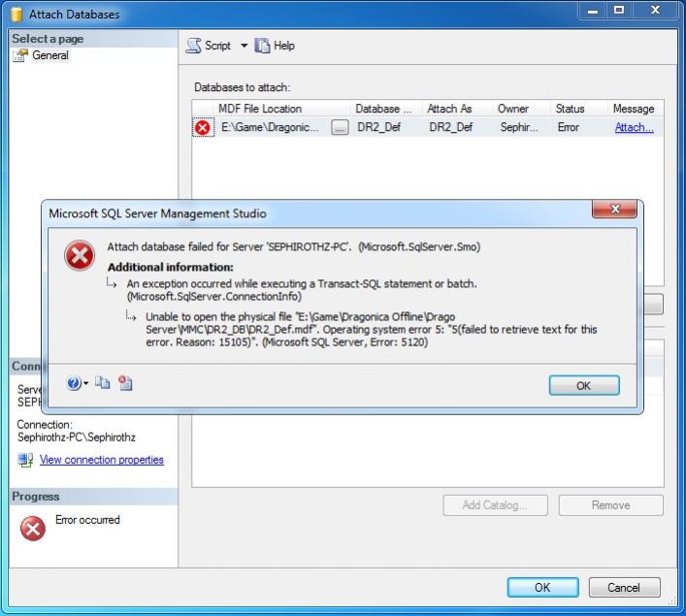This screenshot has height=616, width=686.
Task: Close the Management Studio error dialog
Action: (x=615, y=209)
